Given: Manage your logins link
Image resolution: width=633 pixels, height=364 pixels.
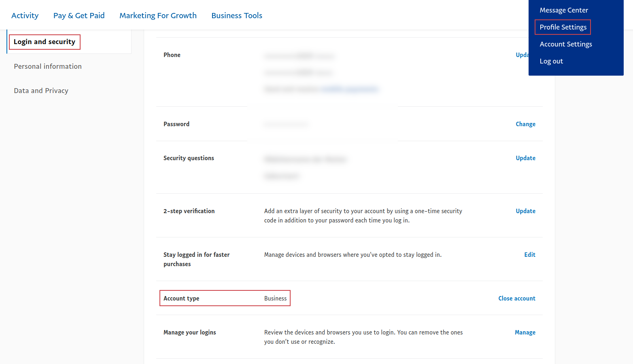Looking at the screenshot, I should pos(525,332).
